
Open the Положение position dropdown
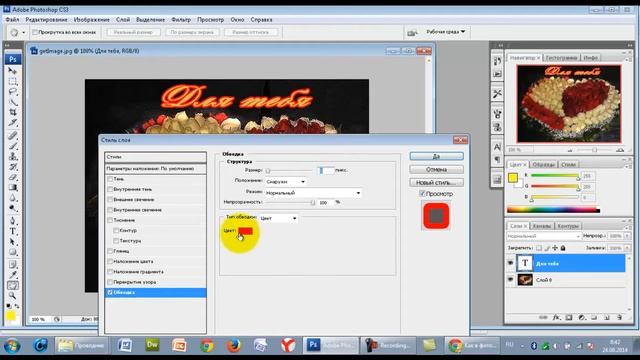(285, 181)
